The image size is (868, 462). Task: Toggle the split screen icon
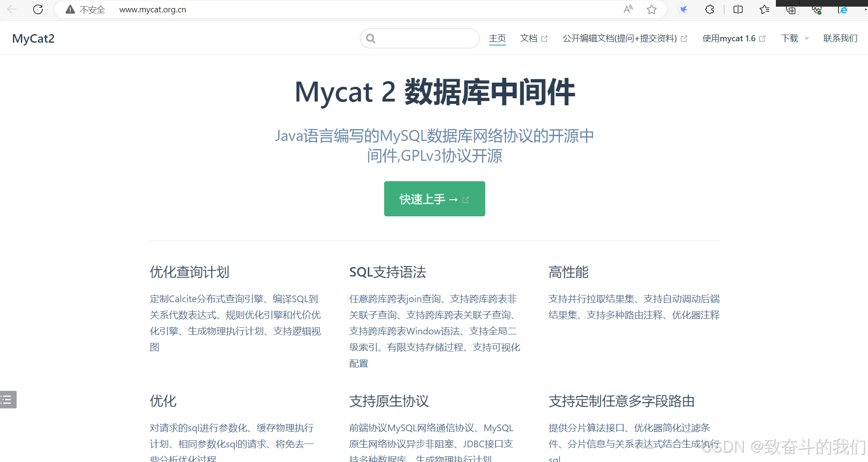point(738,9)
